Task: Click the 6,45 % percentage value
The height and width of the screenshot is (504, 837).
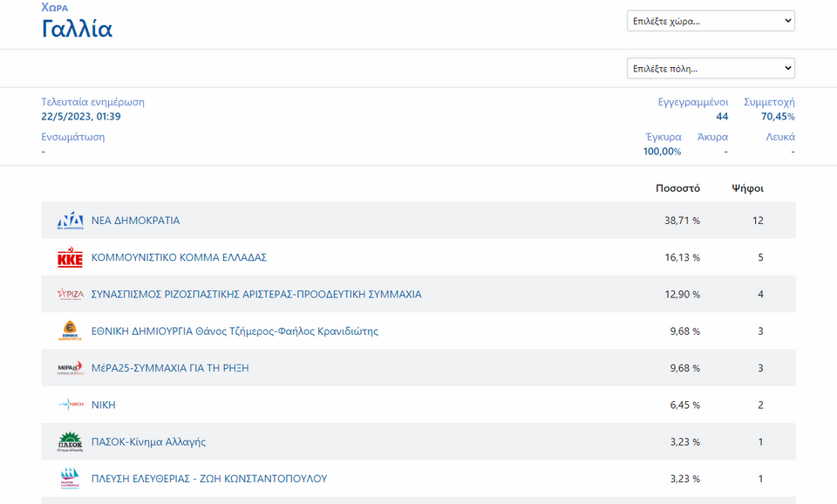Action: [x=685, y=405]
